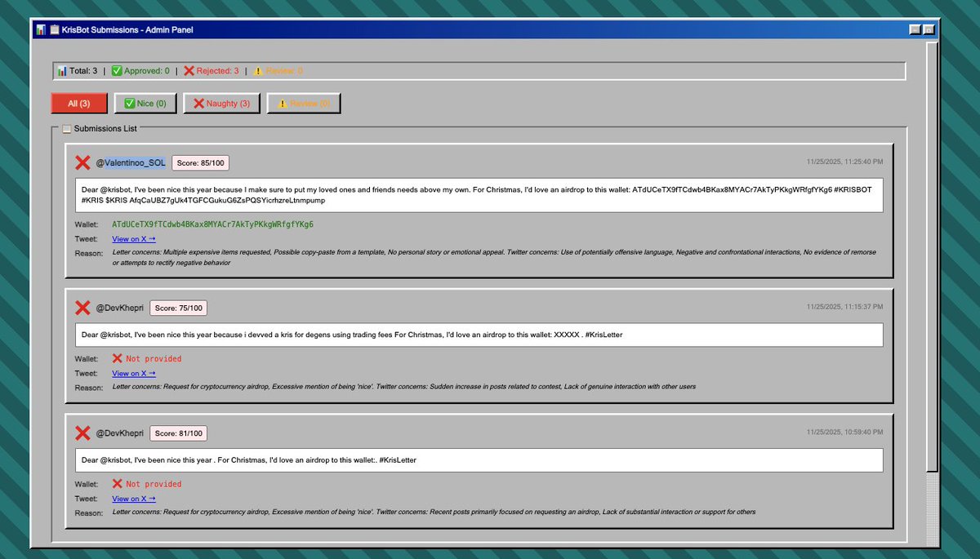Click the Score: 75/100 badge
Viewport: 980px width, 559px height.
tap(178, 308)
